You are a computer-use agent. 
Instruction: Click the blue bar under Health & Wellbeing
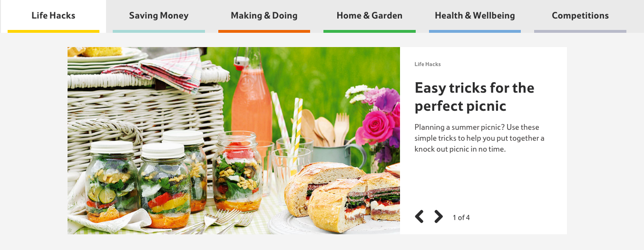click(x=475, y=31)
